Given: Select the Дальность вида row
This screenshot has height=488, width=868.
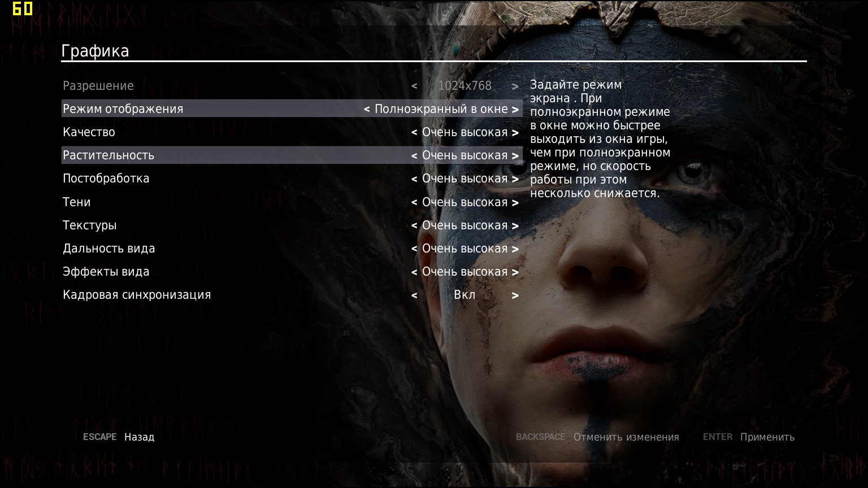Looking at the screenshot, I should click(292, 249).
